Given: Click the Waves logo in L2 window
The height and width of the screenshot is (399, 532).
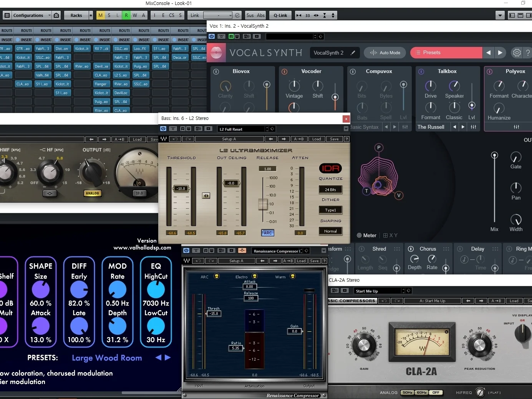Looking at the screenshot, I should [164, 139].
